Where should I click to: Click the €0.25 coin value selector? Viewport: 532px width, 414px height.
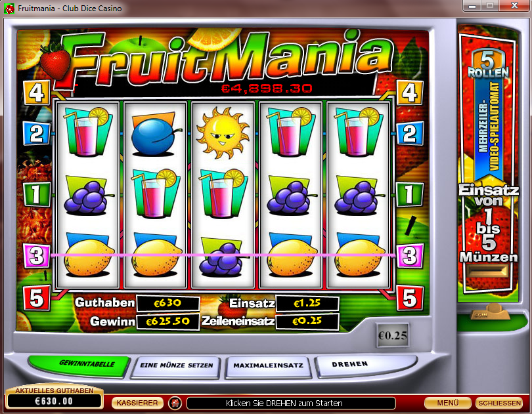(393, 335)
